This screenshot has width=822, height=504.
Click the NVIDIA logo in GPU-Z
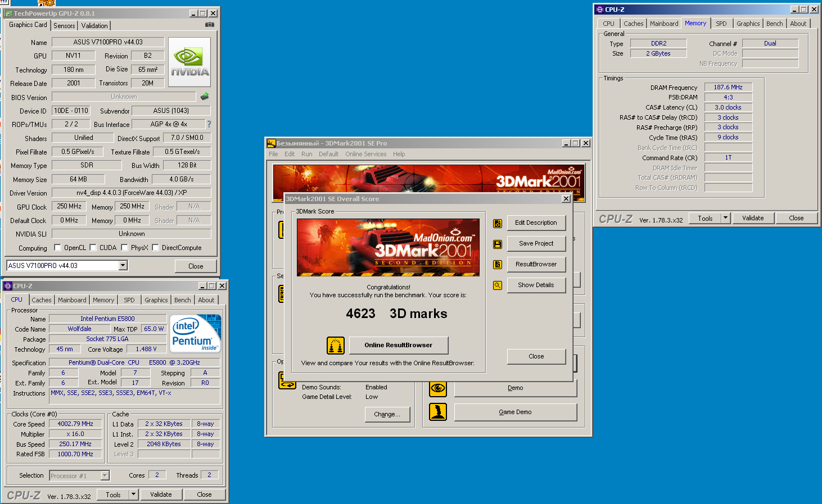point(189,62)
